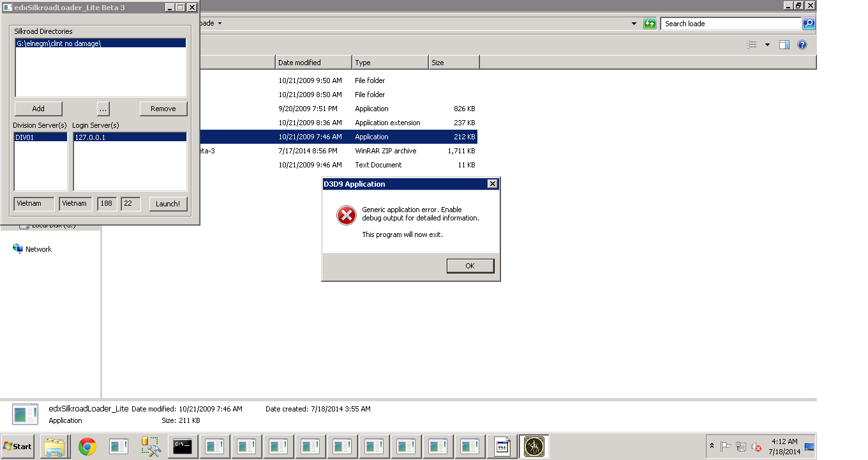Click the Change your view icon
The height and width of the screenshot is (460, 868).
752,45
